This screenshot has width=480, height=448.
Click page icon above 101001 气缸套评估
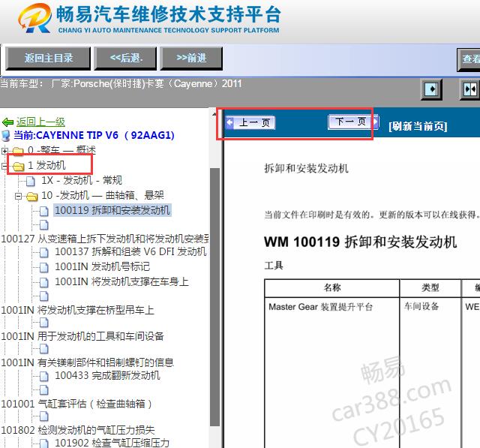coord(44,390)
